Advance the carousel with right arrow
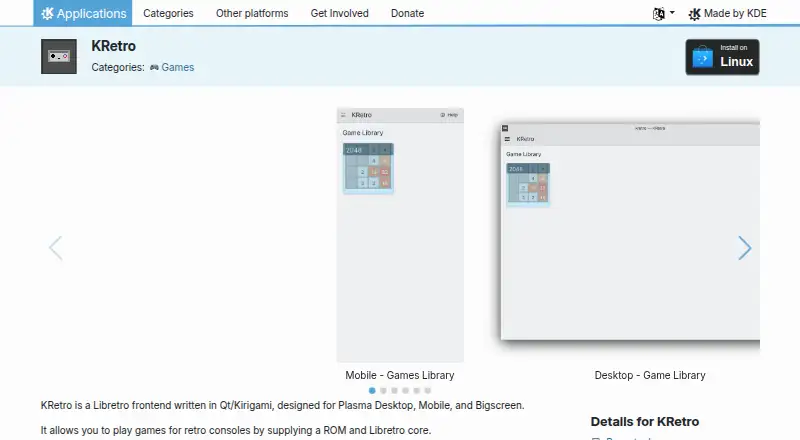Image resolution: width=800 pixels, height=440 pixels. pyautogui.click(x=744, y=248)
